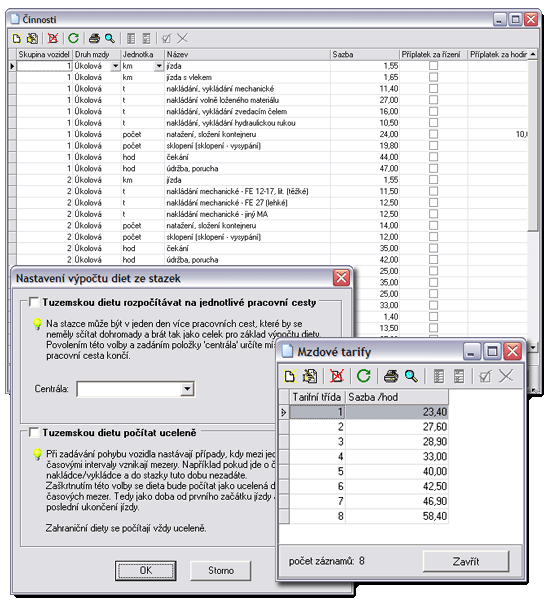This screenshot has width=550, height=600.
Task: Enable 'Tuzemskou dietu rozpočítávat na jednotlivé pracovní cesty'
Action: click(34, 302)
